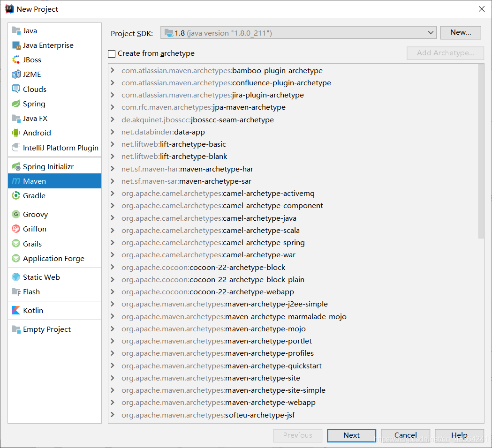Click the Next button
This screenshot has height=448, width=492.
tap(351, 435)
